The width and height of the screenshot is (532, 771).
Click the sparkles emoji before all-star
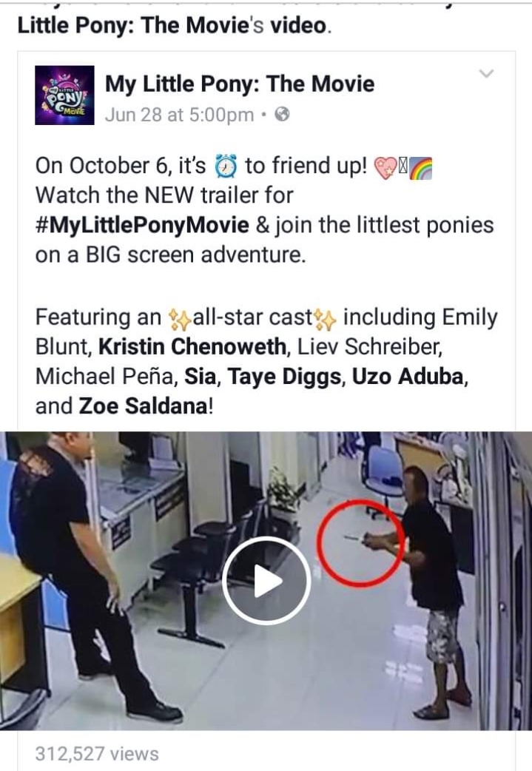(179, 319)
